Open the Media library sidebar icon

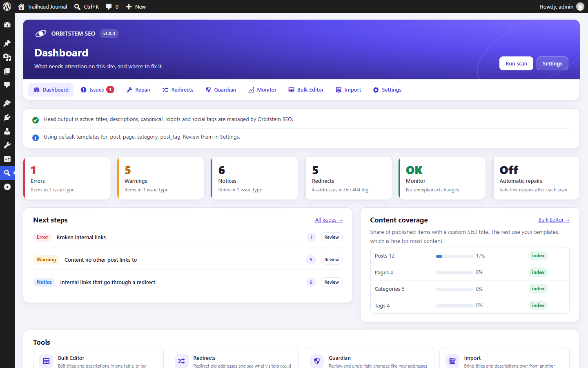point(7,57)
